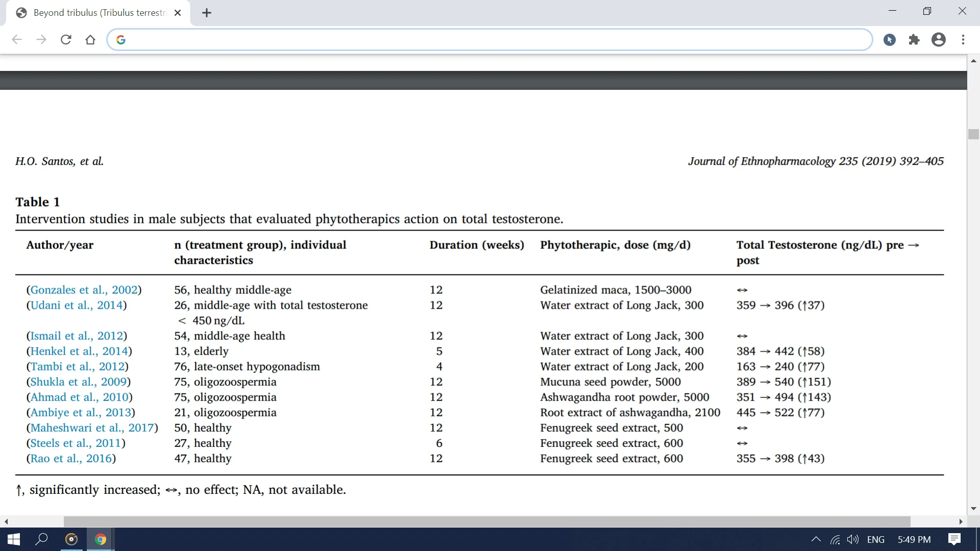Click the horizontal scrollbar thumb
The width and height of the screenshot is (980, 551).
click(487, 521)
